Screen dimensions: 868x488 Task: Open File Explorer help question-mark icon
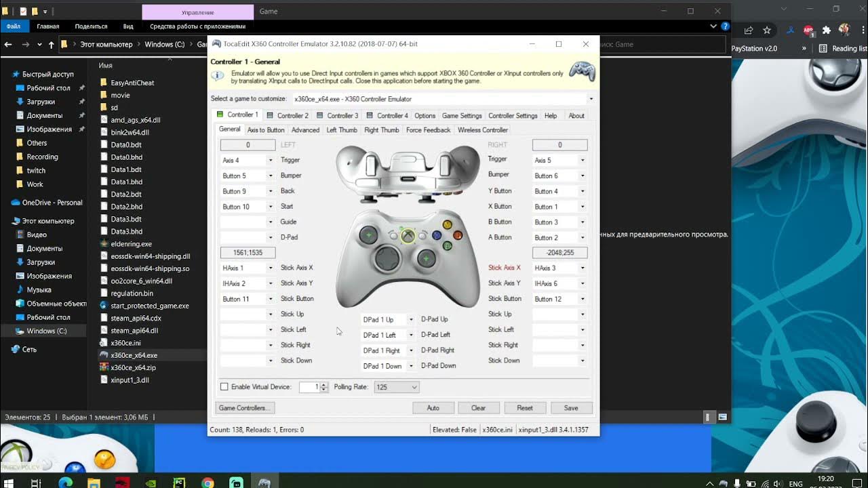725,26
